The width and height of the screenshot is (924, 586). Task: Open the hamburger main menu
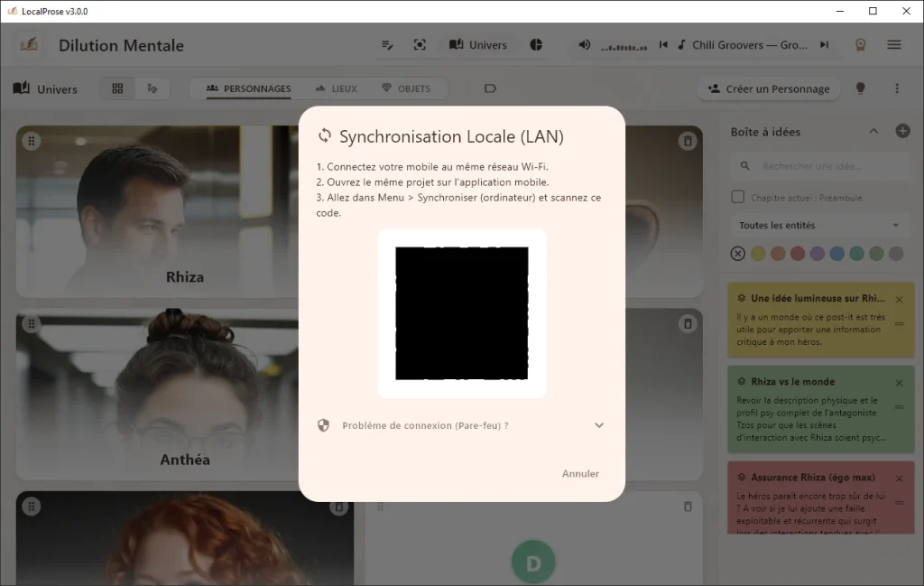894,45
